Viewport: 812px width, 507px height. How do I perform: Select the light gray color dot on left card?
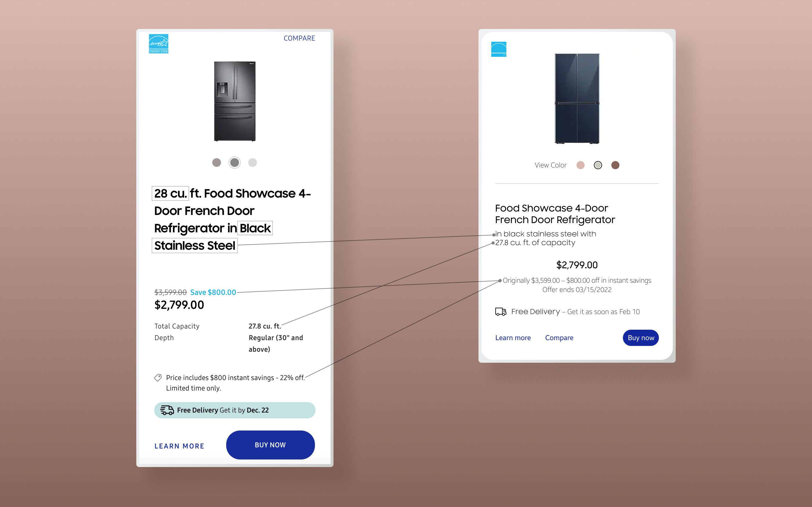[x=252, y=163]
